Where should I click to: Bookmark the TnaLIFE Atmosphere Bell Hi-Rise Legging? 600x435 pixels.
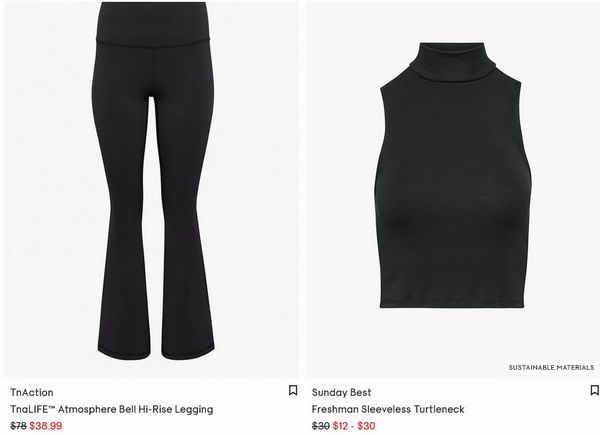pos(293,391)
